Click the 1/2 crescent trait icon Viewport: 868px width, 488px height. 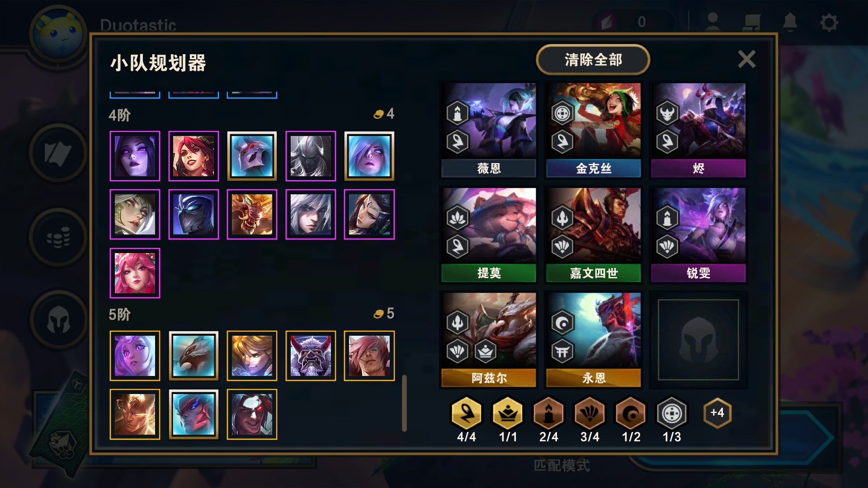pyautogui.click(x=631, y=413)
